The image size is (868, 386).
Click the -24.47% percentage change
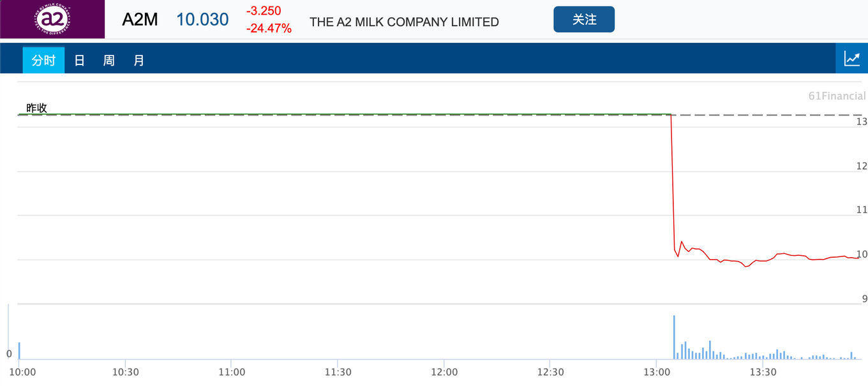(x=269, y=28)
